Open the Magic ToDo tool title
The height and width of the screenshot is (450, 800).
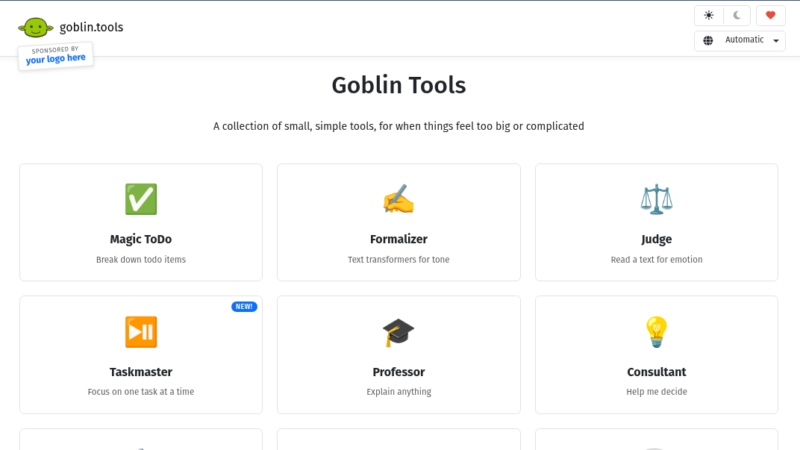[141, 239]
